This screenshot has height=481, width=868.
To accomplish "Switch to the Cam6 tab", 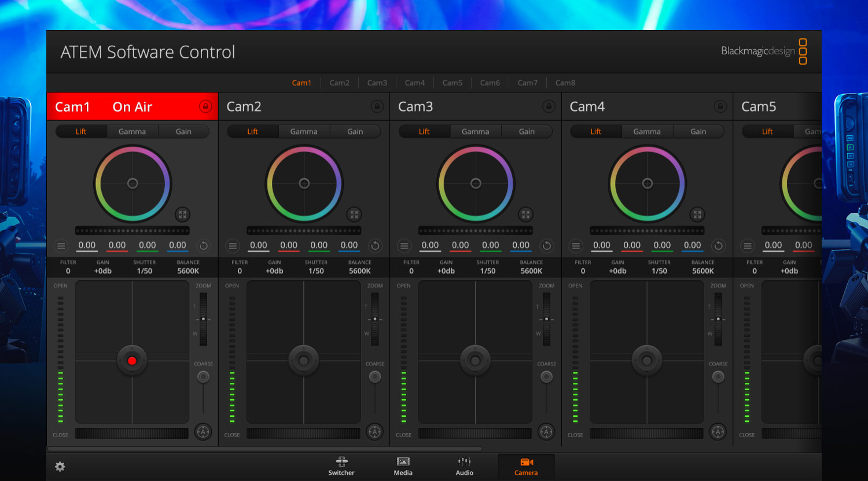I will tap(490, 83).
